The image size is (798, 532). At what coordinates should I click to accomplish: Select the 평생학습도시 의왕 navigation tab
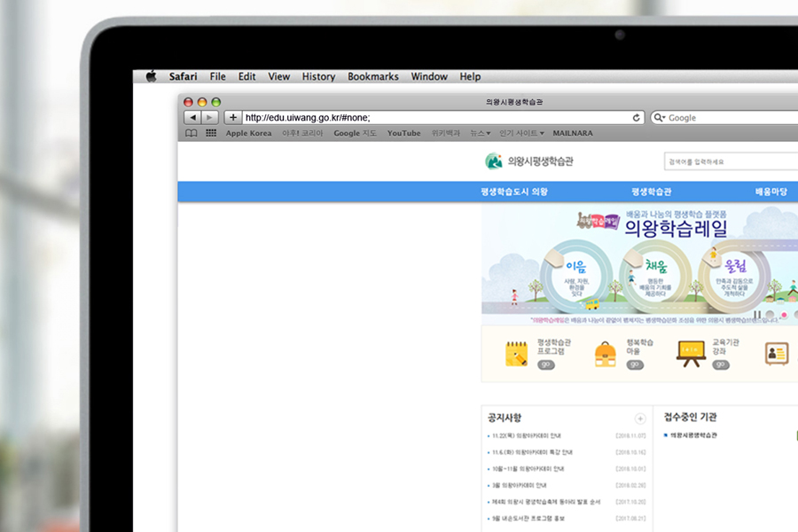[514, 192]
